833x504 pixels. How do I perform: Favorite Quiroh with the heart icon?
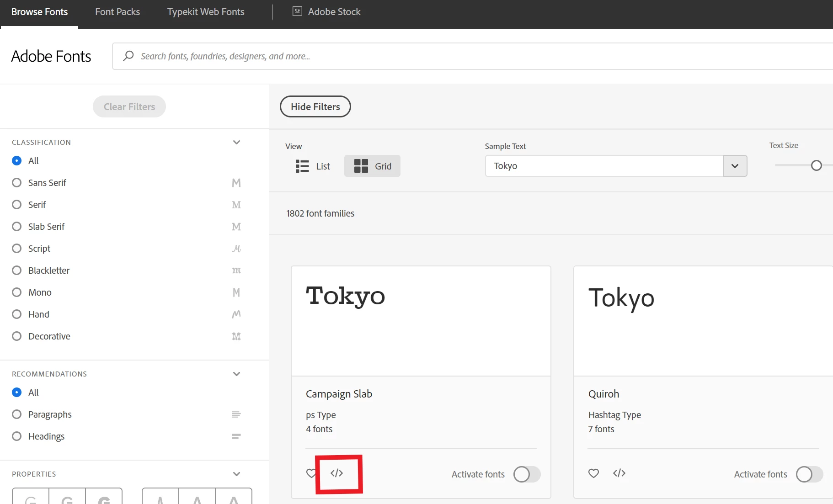coord(593,473)
